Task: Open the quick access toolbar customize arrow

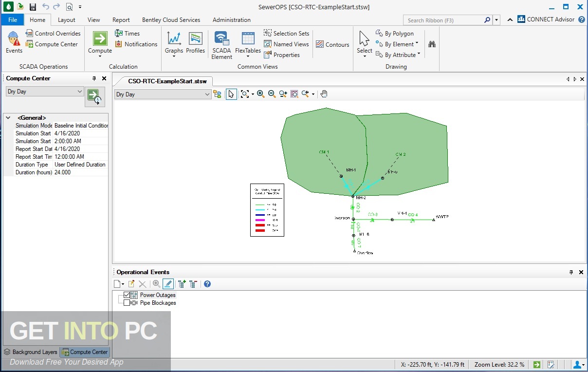Action: 80,7
